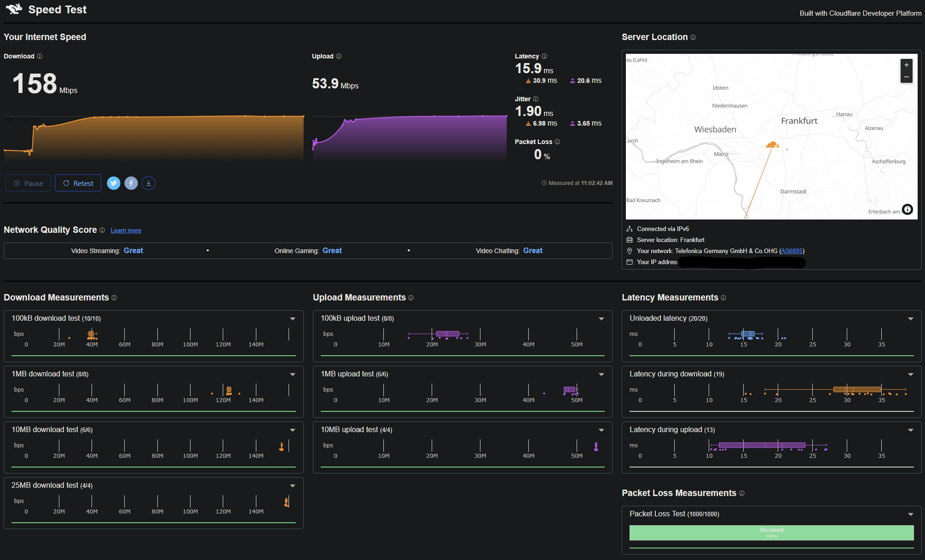Click info icon beside Packet Loss

pos(557,142)
